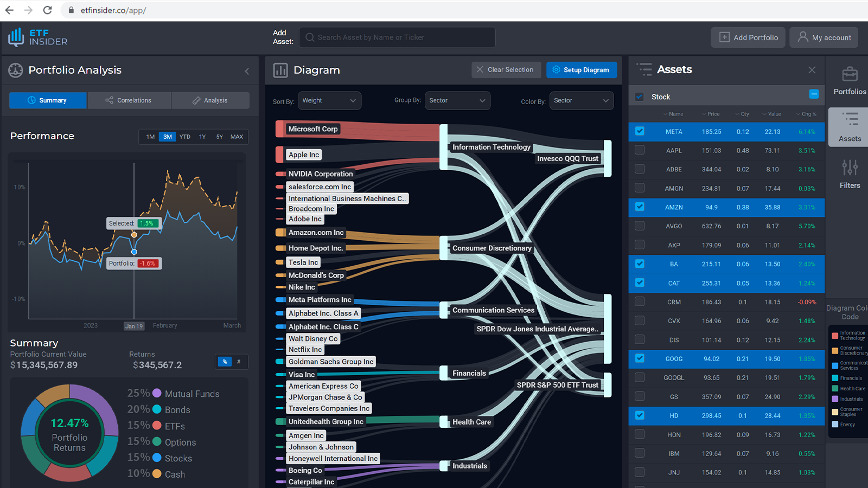Image resolution: width=868 pixels, height=488 pixels.
Task: Check the ADBE asset checkbox
Action: [640, 169]
